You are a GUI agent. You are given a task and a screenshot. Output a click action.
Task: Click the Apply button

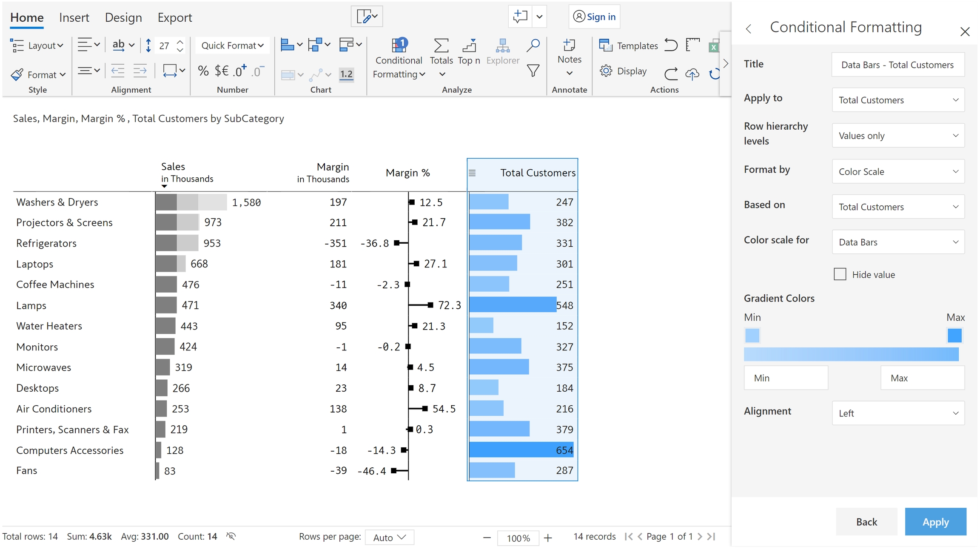coord(935,522)
